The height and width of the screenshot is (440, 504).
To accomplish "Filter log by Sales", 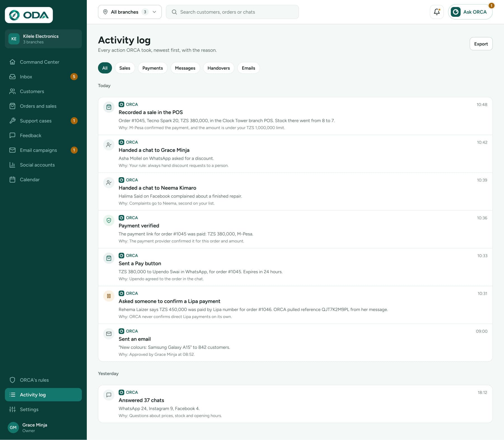I will pyautogui.click(x=125, y=68).
